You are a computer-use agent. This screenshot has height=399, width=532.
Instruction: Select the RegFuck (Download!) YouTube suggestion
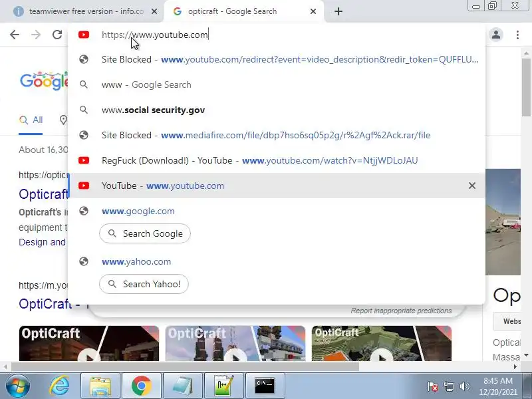(x=277, y=160)
